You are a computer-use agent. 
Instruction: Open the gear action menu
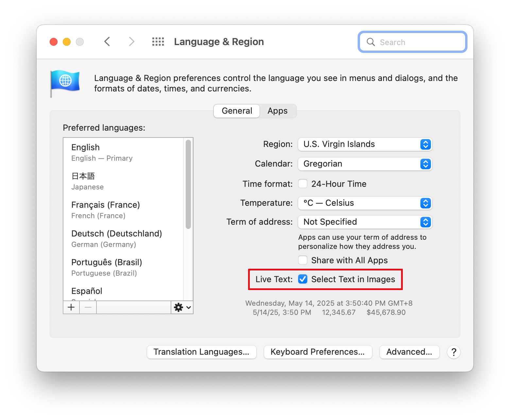coord(182,307)
